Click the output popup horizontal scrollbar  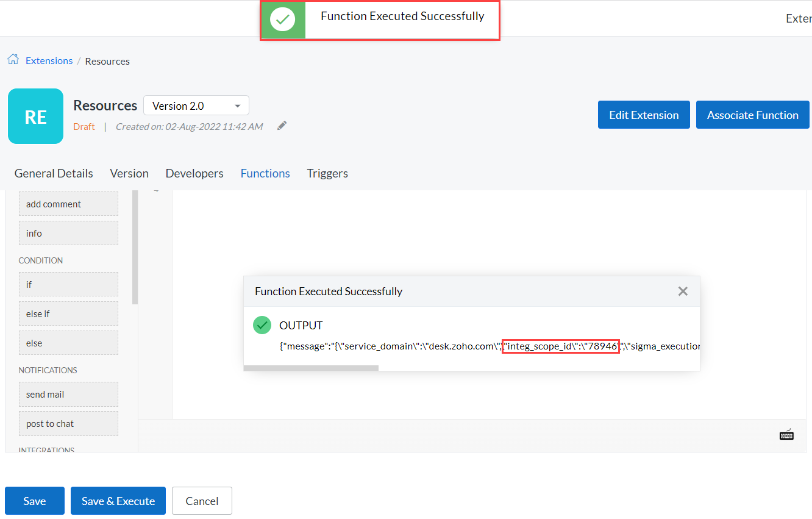(311, 368)
